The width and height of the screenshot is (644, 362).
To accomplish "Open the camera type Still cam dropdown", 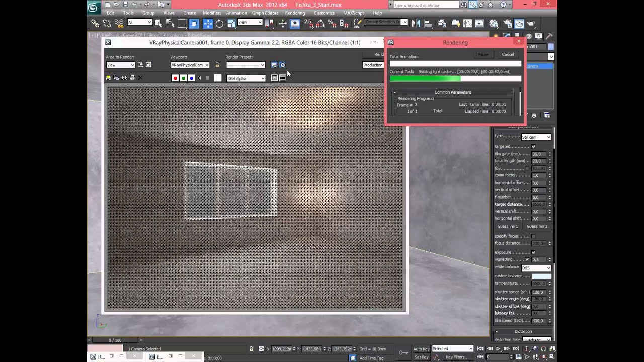I will pyautogui.click(x=536, y=137).
